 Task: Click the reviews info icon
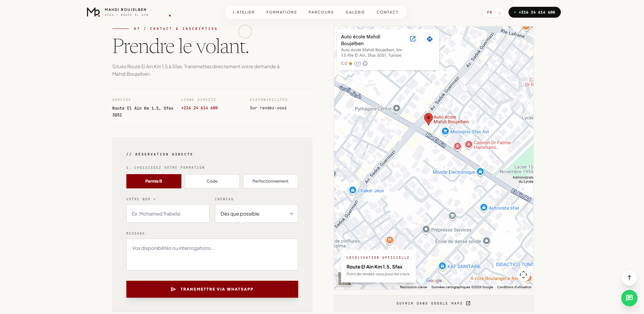pyautogui.click(x=365, y=63)
